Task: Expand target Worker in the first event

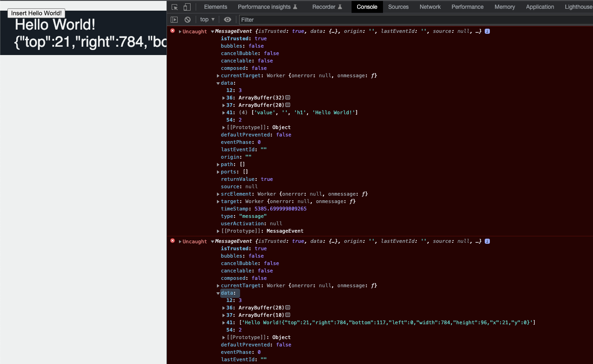Action: coord(218,202)
